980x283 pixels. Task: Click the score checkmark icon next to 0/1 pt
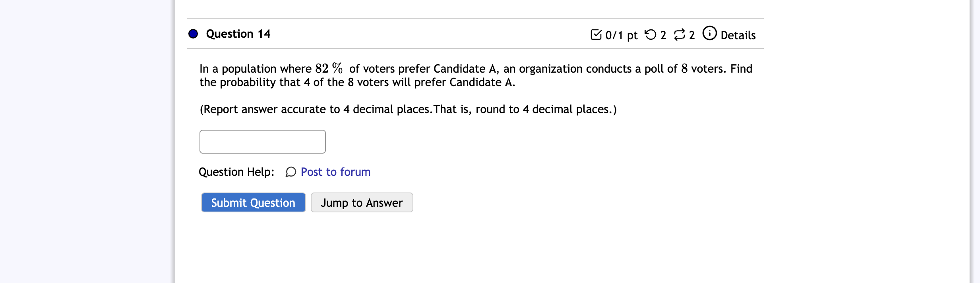(596, 35)
